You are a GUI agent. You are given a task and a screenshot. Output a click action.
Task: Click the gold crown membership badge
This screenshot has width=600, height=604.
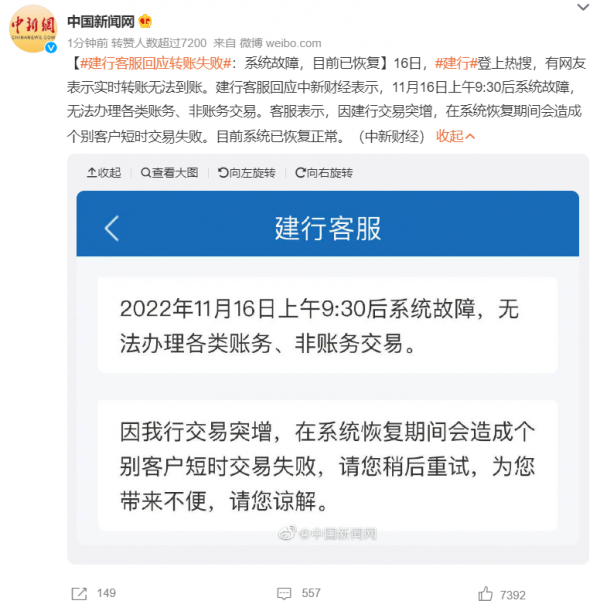145,21
